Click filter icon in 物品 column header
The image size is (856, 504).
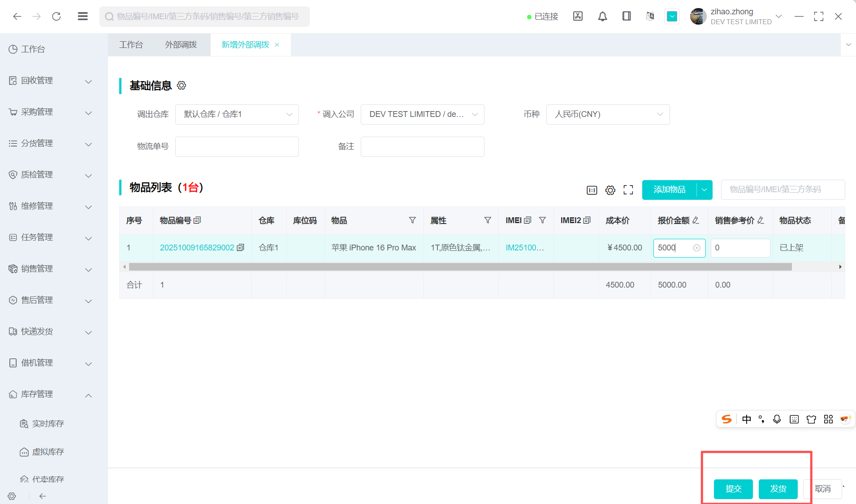[x=412, y=220]
